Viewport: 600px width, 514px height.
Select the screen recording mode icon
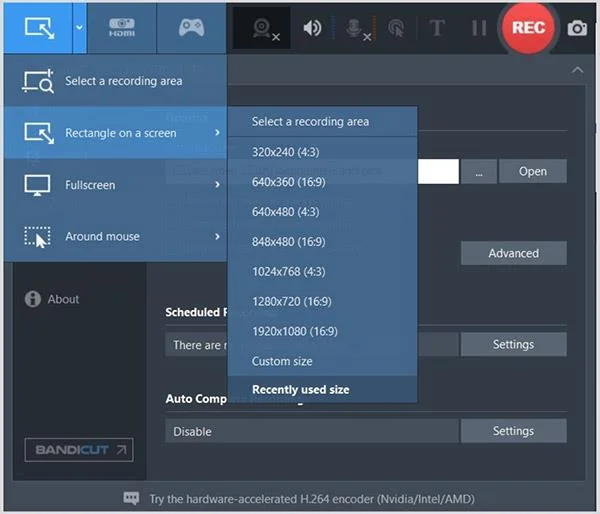click(x=39, y=28)
